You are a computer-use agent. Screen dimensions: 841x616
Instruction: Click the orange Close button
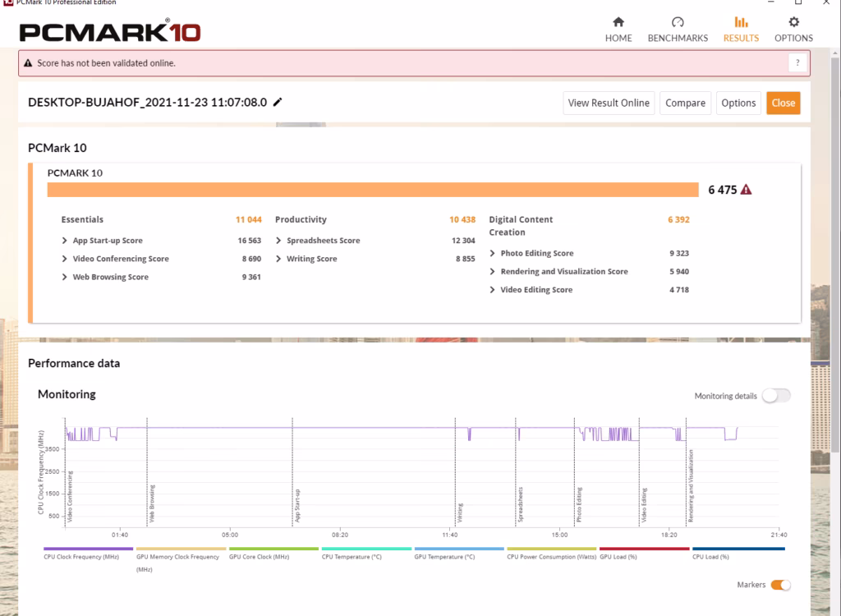[x=783, y=103]
